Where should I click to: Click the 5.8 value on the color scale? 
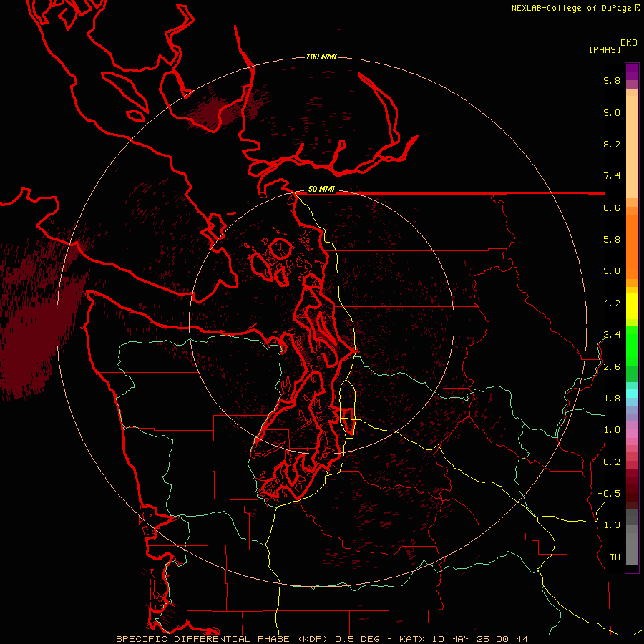click(612, 240)
